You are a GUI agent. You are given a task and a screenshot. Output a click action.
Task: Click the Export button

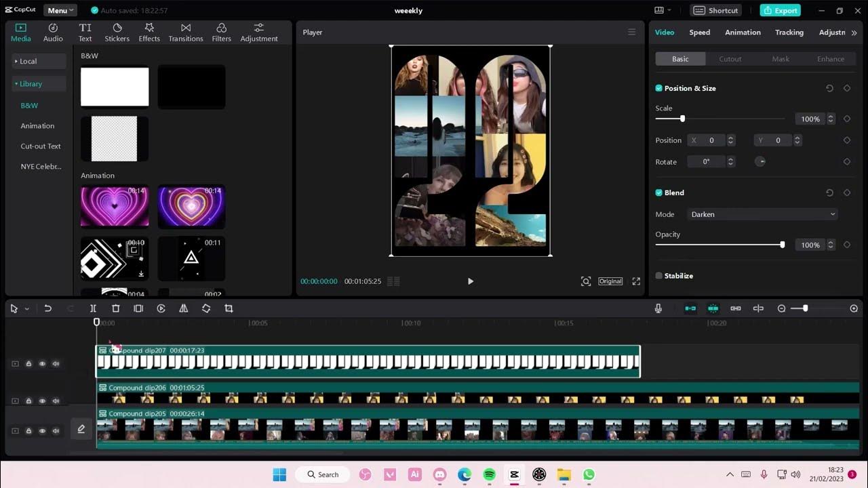pos(780,10)
